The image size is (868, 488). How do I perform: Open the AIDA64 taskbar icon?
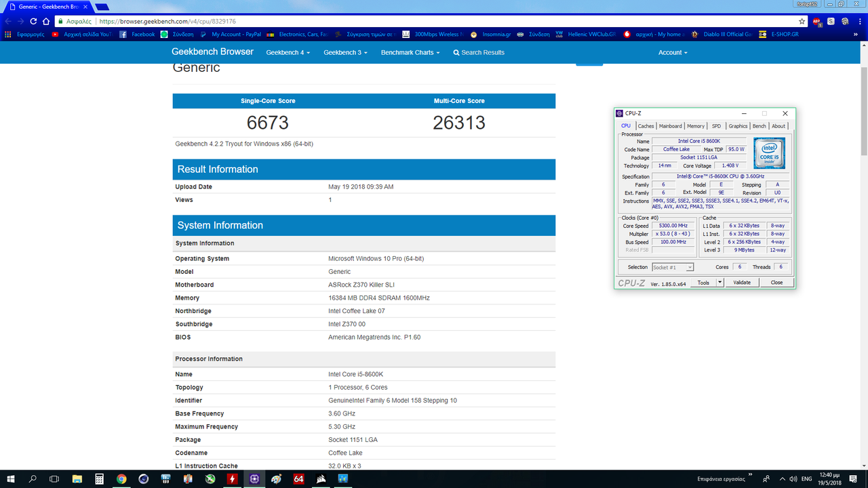299,479
